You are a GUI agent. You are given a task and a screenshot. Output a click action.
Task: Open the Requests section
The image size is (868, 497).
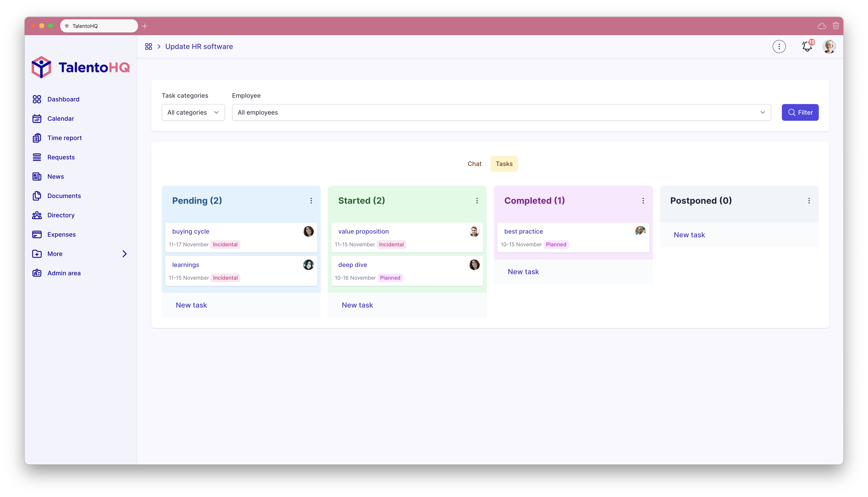point(61,157)
